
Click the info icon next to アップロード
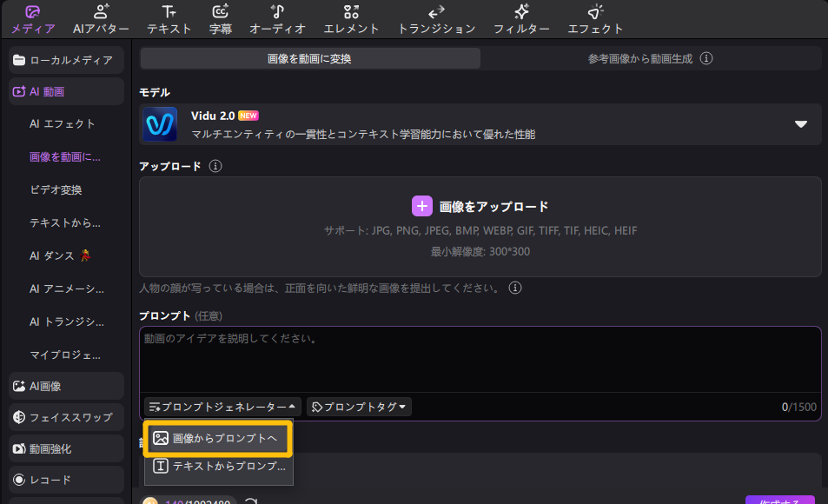215,166
